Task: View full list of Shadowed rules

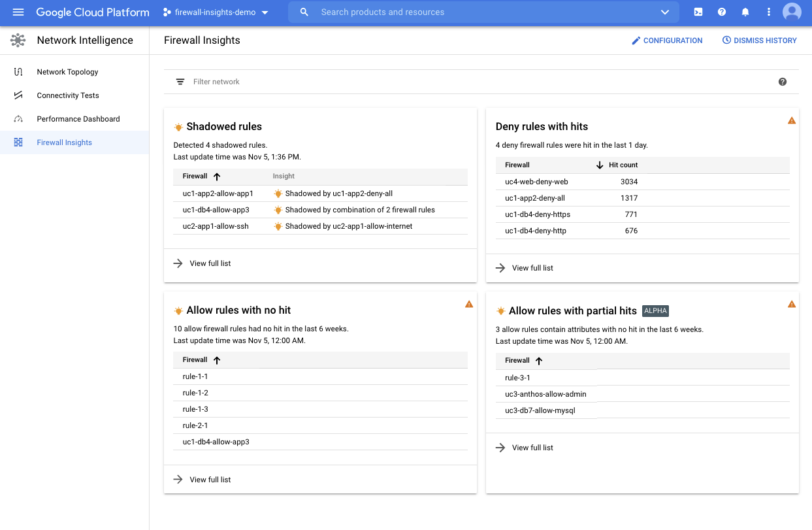Action: 202,263
